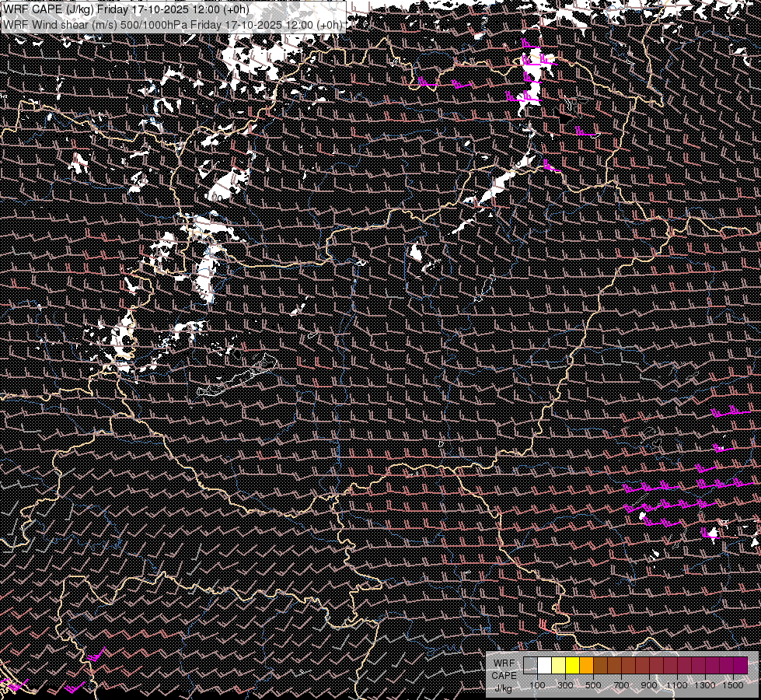Select the bright yellow CAPE legend swatch

(573, 665)
